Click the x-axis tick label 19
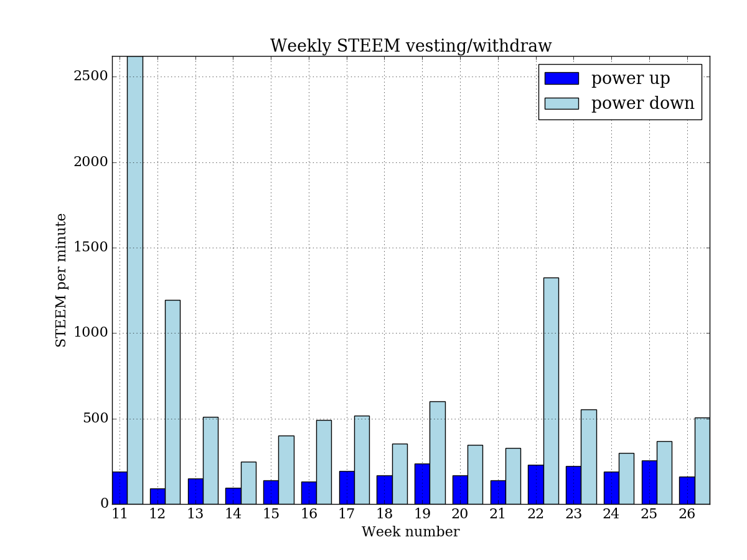Image resolution: width=747 pixels, height=560 pixels. pyautogui.click(x=422, y=515)
